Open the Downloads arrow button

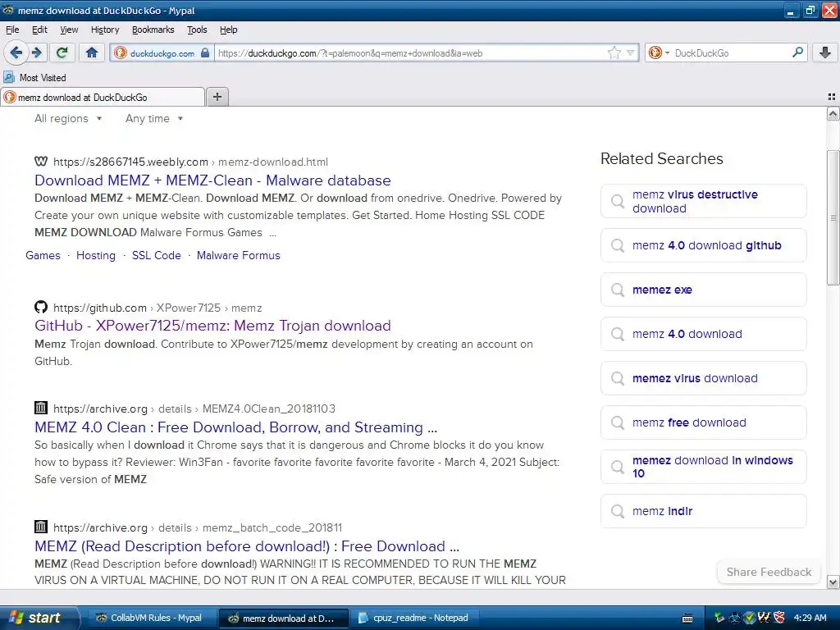pos(825,52)
